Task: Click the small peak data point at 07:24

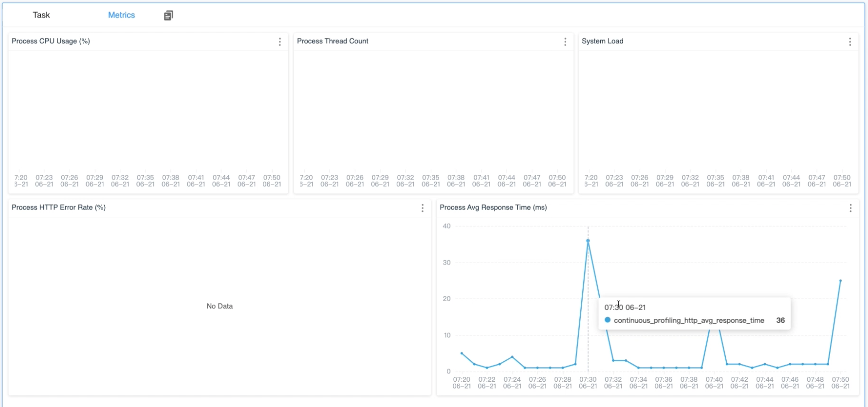Action: click(512, 357)
